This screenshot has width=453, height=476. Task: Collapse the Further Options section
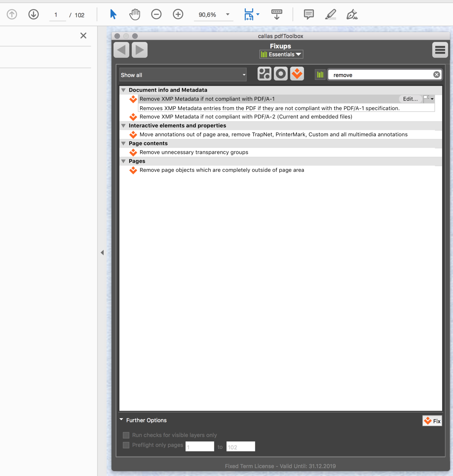tap(121, 420)
